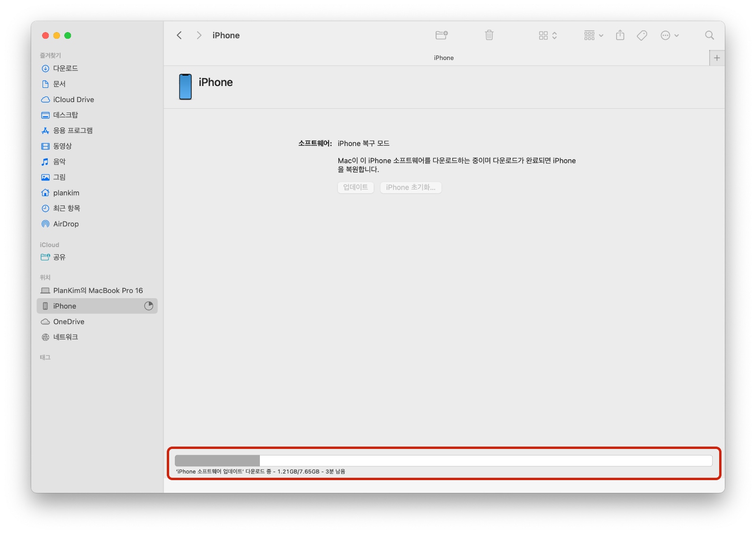Minimize the window with yellow button
The height and width of the screenshot is (534, 756).
(57, 35)
